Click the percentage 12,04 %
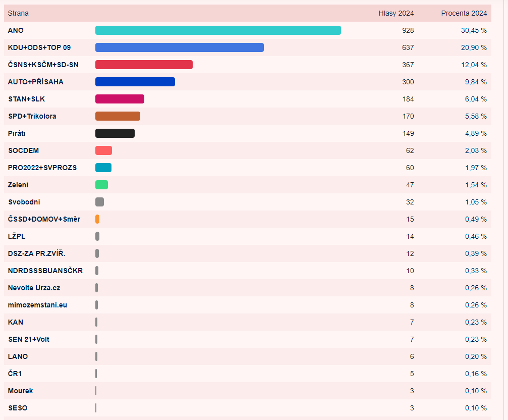508x420 pixels. [474, 65]
